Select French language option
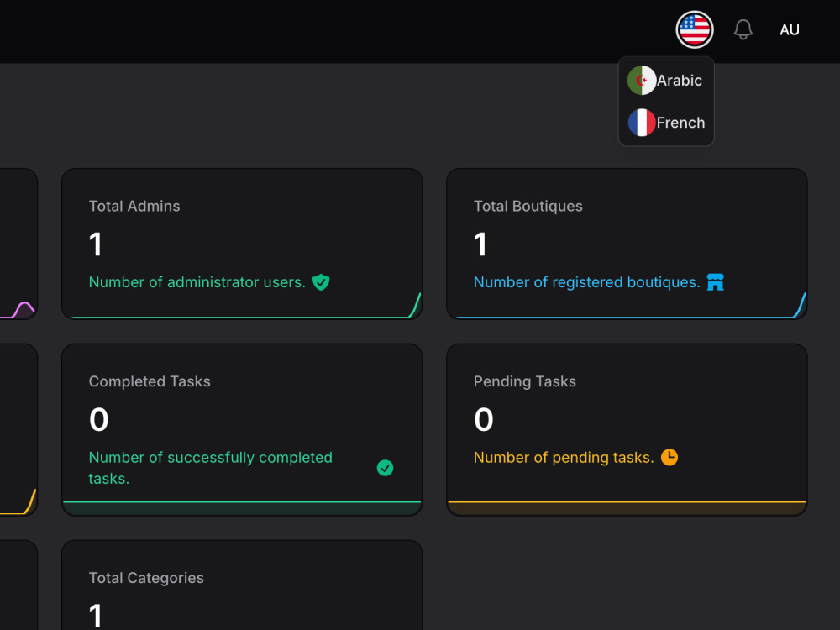The height and width of the screenshot is (630, 840). pyautogui.click(x=666, y=123)
